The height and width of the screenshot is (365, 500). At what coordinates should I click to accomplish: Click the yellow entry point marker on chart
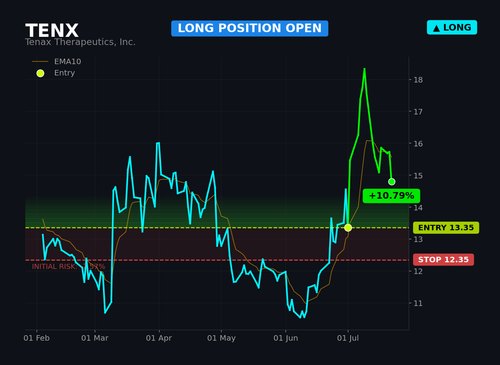tap(348, 228)
